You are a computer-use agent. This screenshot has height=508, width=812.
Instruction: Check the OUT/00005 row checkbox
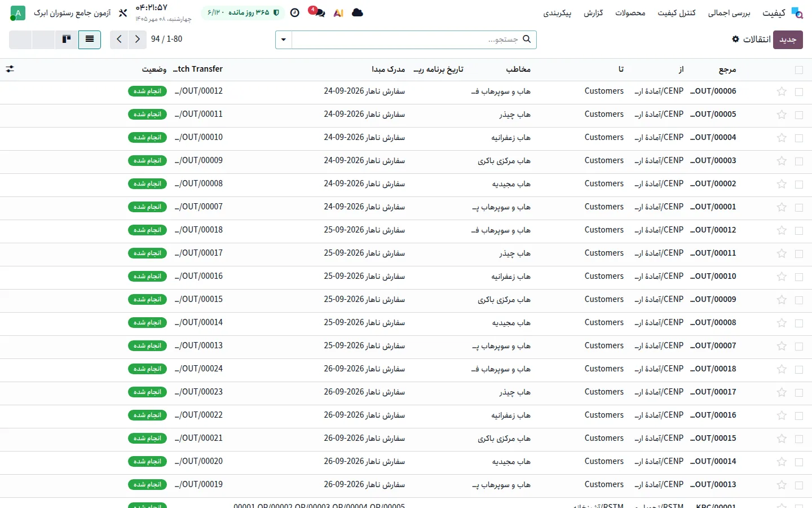coord(798,115)
